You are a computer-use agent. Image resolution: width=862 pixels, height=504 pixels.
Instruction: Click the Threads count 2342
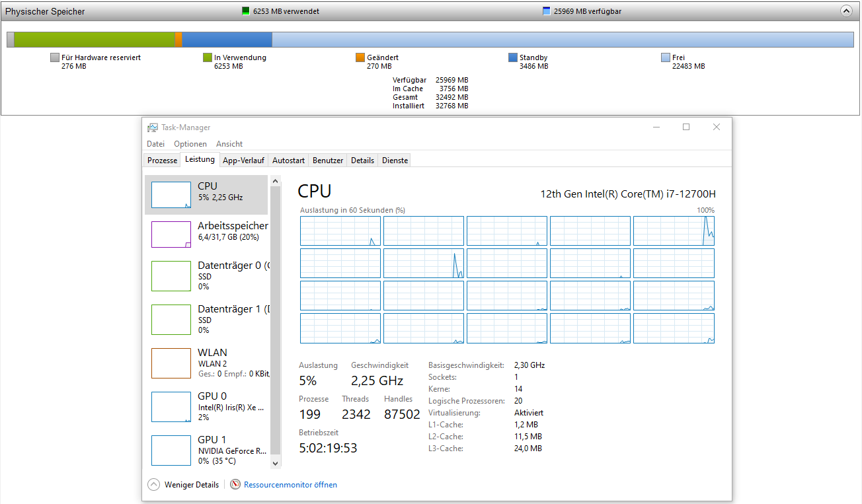click(x=356, y=415)
